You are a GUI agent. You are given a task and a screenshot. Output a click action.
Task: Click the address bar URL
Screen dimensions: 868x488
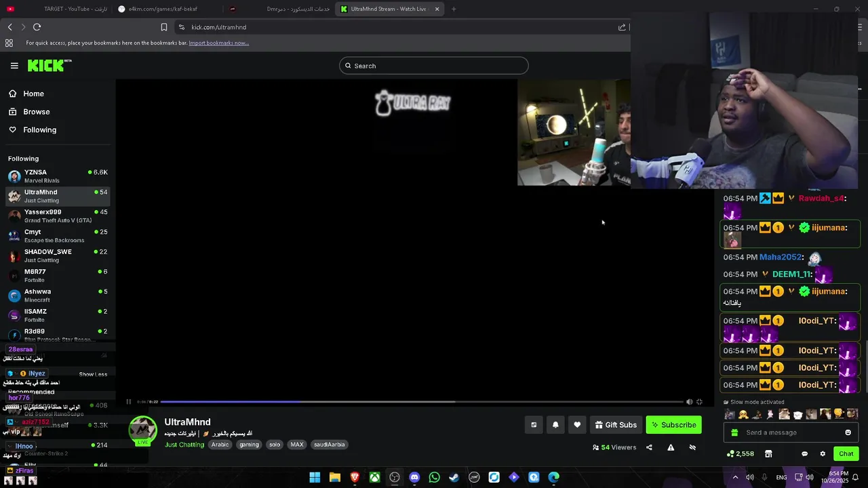click(218, 27)
